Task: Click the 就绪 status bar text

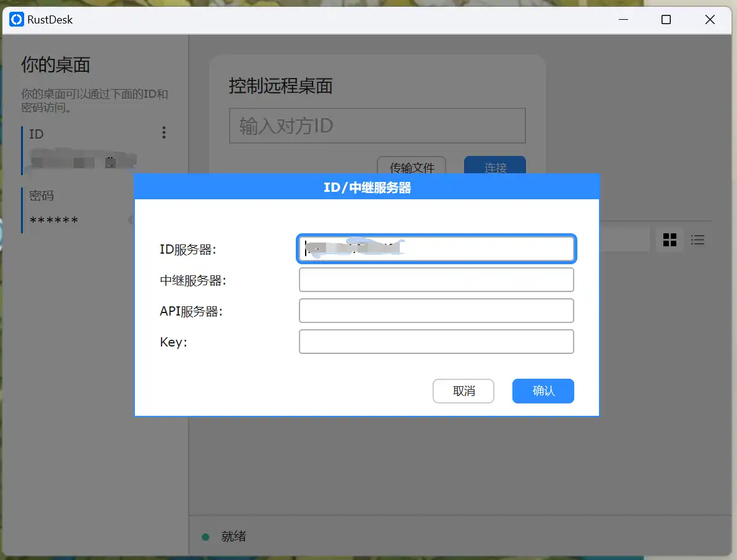Action: (x=233, y=536)
